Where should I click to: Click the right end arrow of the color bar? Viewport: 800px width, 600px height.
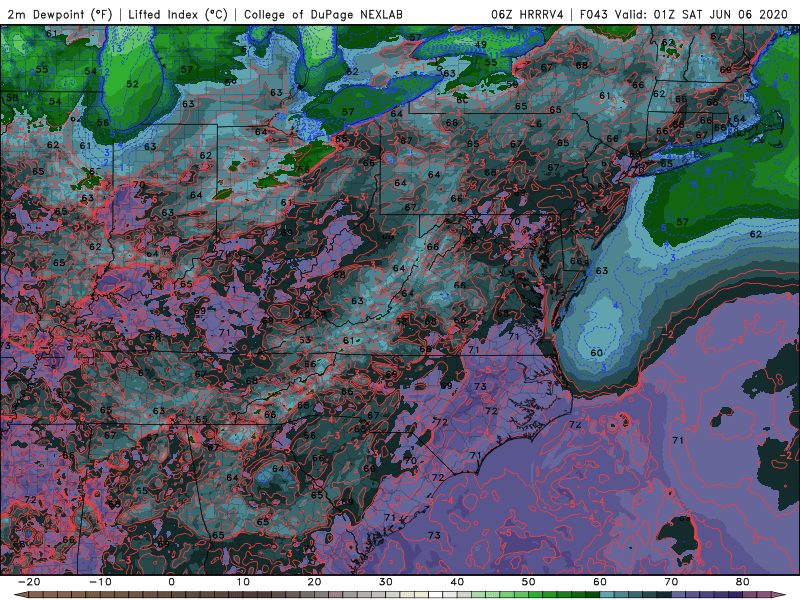point(781,594)
